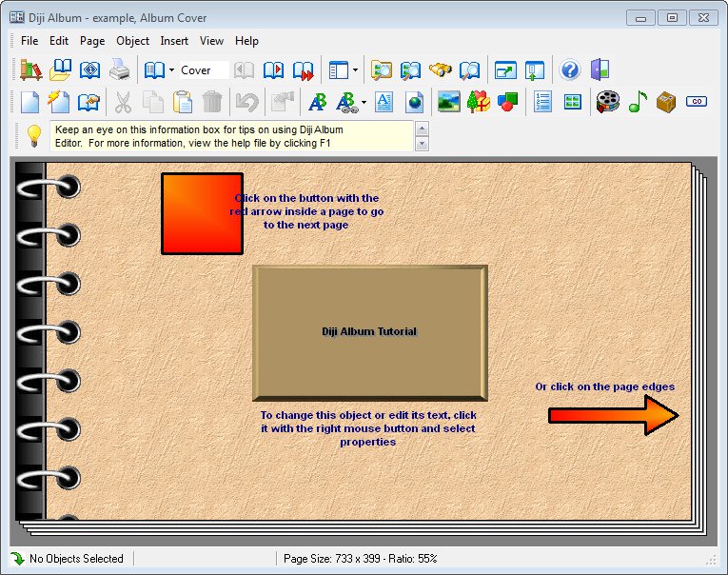Insert video film reel icon
728x575 pixels.
(608, 102)
